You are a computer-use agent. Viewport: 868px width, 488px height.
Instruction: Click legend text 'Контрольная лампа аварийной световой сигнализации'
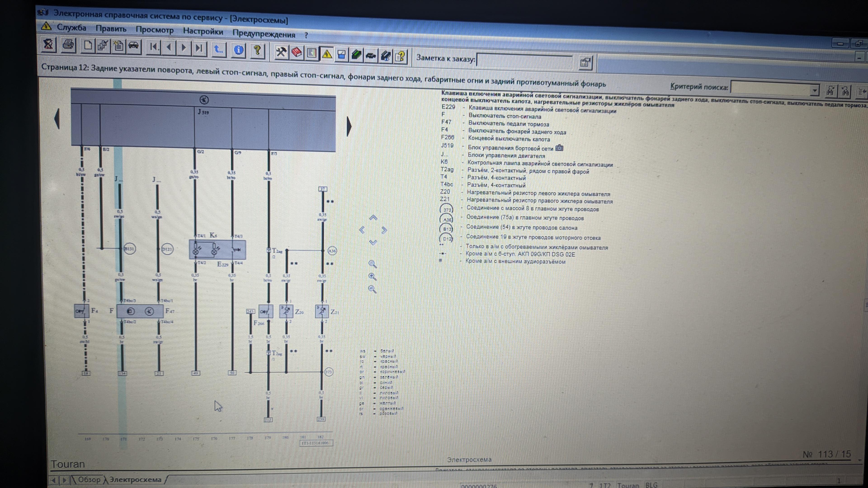(x=540, y=164)
